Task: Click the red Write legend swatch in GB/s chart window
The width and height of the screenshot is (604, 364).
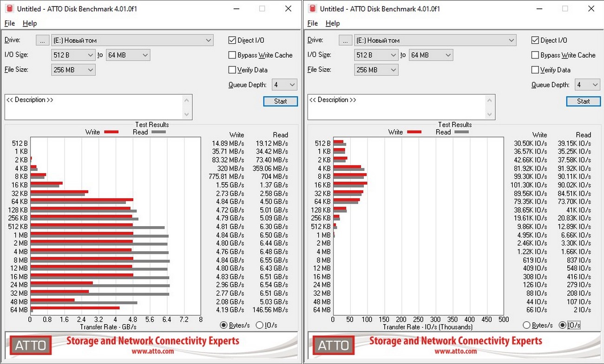Action: coord(111,132)
